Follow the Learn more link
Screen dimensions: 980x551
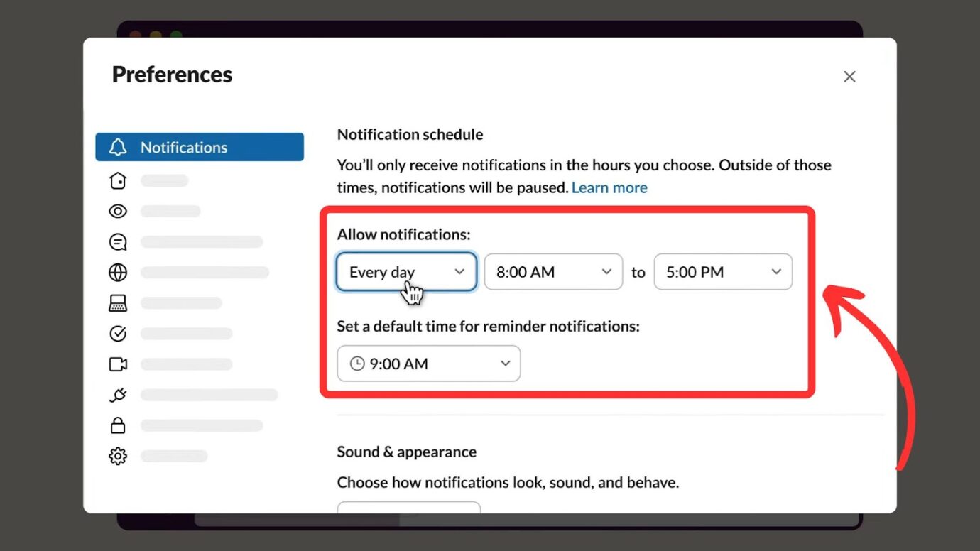[609, 187]
